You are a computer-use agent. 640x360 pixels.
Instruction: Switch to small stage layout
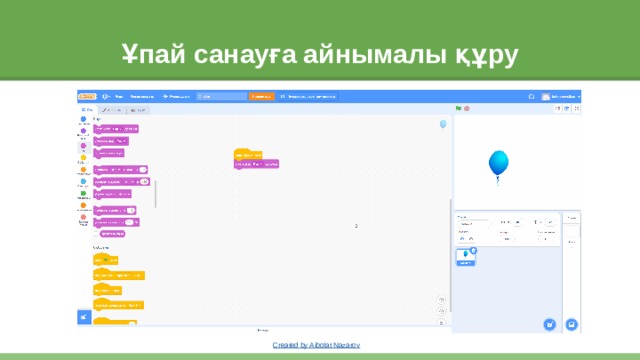click(558, 109)
